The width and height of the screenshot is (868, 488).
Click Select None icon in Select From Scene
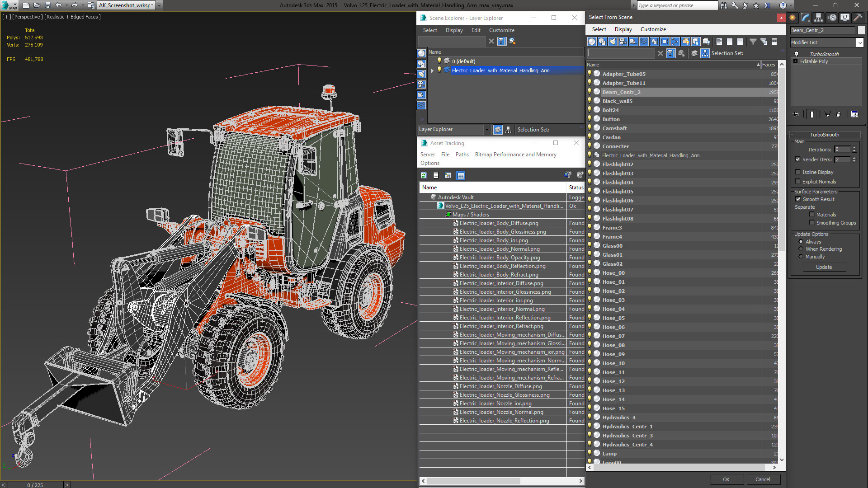[x=729, y=42]
